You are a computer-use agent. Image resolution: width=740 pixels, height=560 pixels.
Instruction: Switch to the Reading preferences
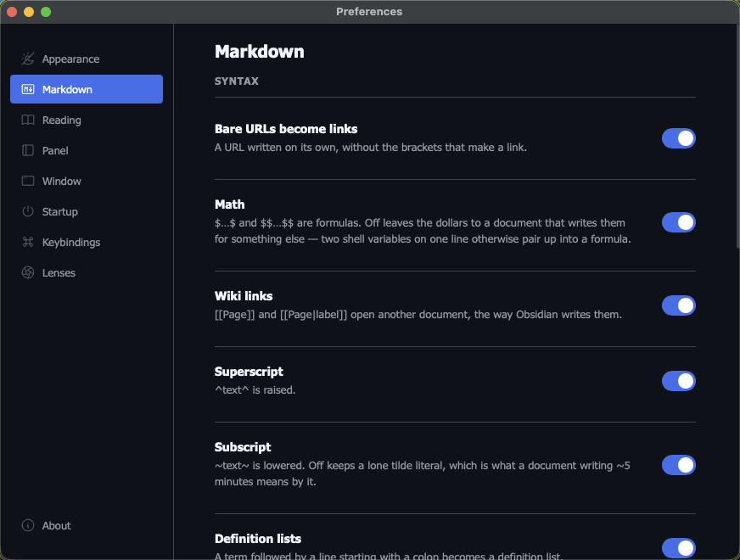click(x=87, y=120)
